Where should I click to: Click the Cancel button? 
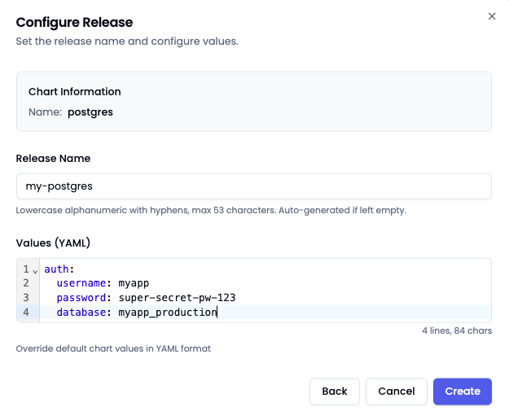pyautogui.click(x=397, y=392)
